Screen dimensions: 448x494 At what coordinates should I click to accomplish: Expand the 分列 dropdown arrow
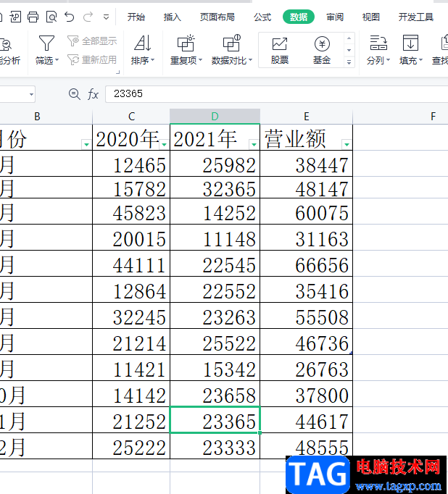[x=388, y=59]
